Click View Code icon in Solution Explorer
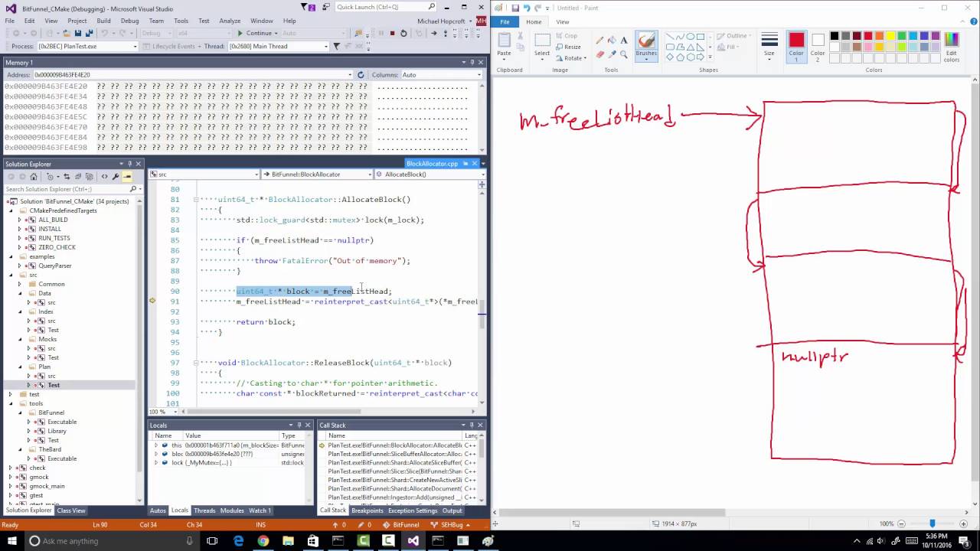 coord(105,177)
